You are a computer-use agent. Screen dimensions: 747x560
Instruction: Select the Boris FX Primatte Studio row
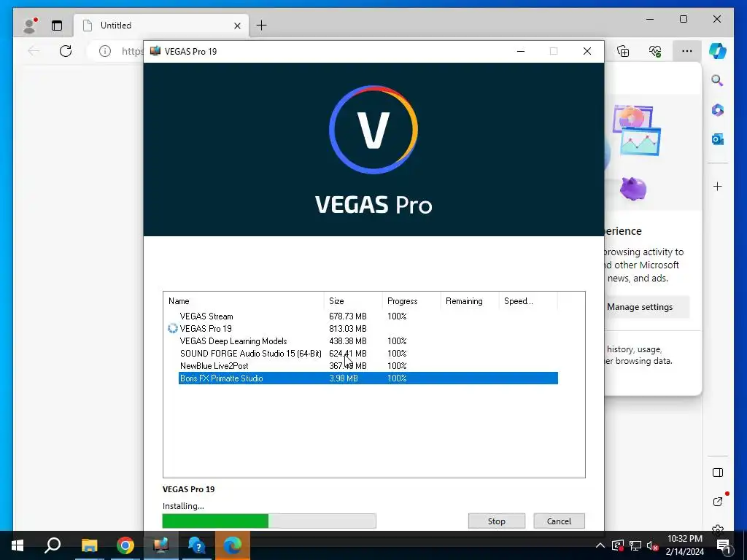coord(368,378)
